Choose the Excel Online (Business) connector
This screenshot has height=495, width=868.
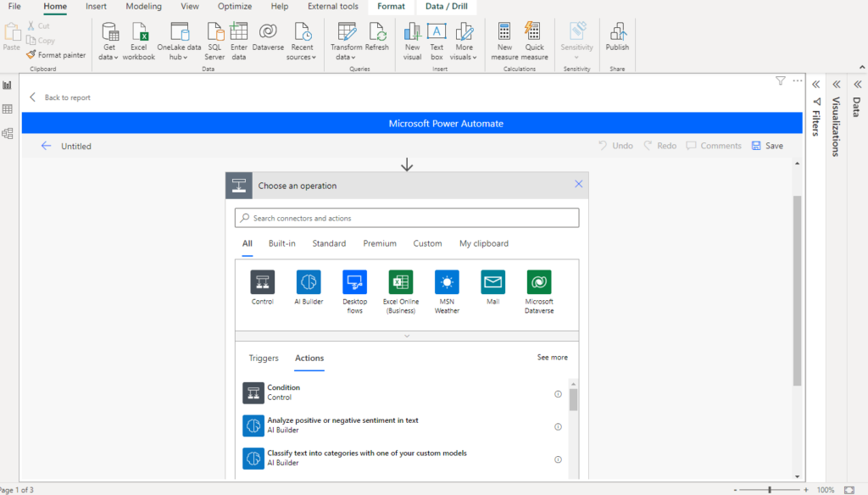(x=400, y=282)
